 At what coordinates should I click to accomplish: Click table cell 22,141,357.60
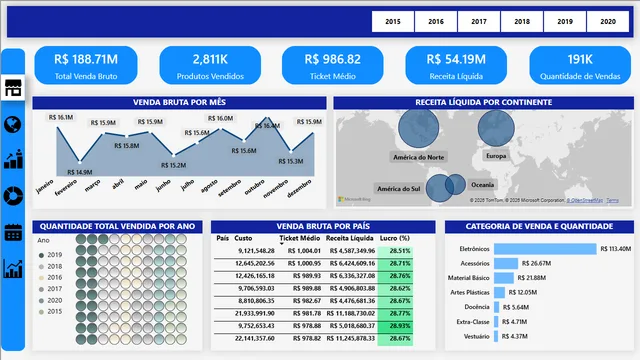(x=255, y=338)
